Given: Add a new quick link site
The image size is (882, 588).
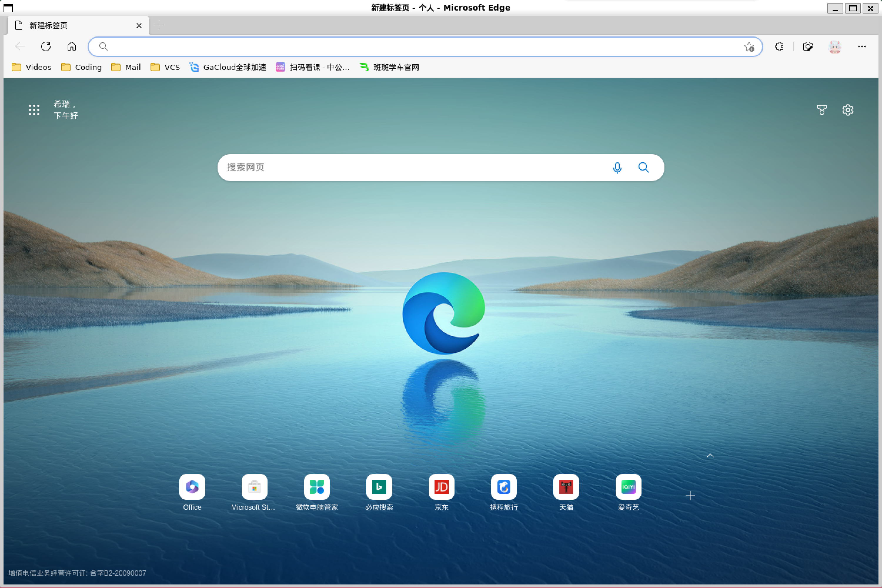Looking at the screenshot, I should [690, 496].
